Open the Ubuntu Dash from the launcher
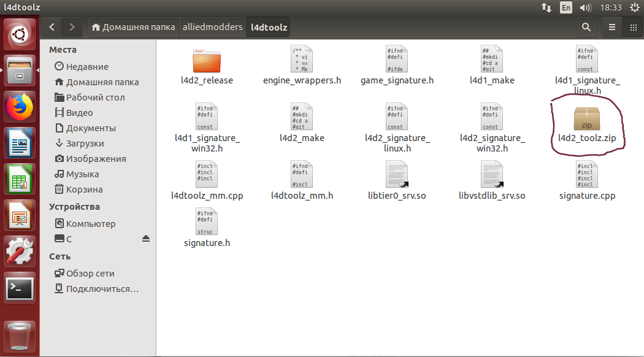 [19, 34]
